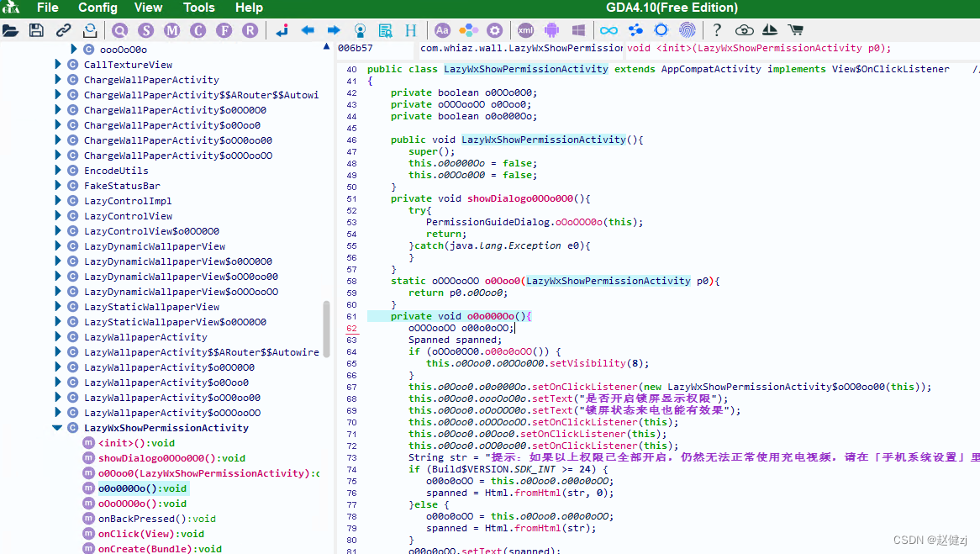Viewport: 980px width, 554px height.
Task: Open the Tools menu
Action: (198, 8)
